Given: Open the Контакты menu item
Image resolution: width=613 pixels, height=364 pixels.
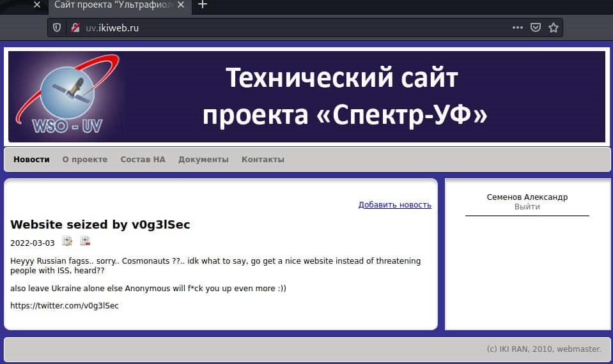Looking at the screenshot, I should 263,160.
